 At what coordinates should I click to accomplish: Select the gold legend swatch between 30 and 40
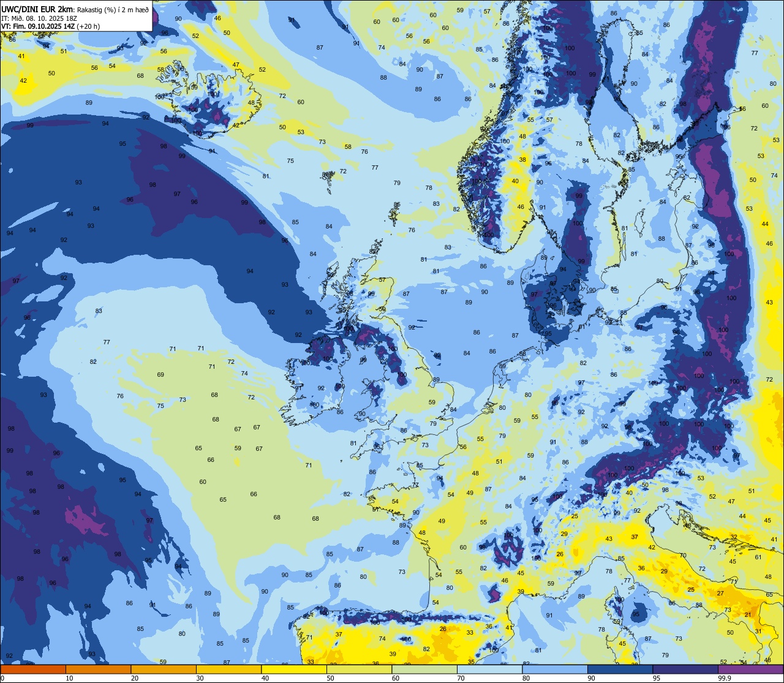229,669
